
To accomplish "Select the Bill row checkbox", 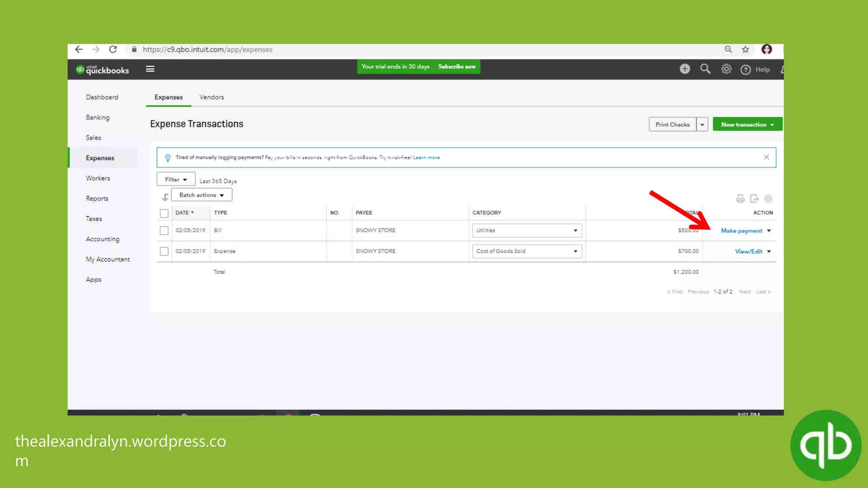I will (164, 230).
